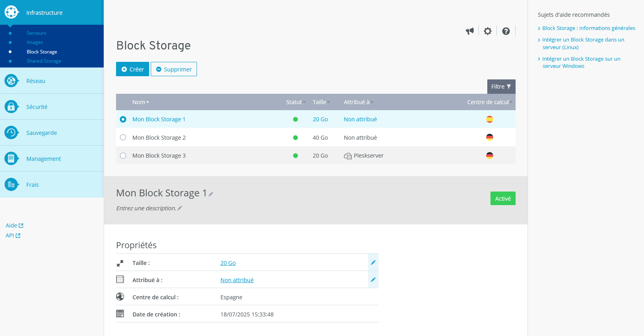This screenshot has height=336, width=644.
Task: Go to Serveurs in the sidebar
Action: coord(36,33)
